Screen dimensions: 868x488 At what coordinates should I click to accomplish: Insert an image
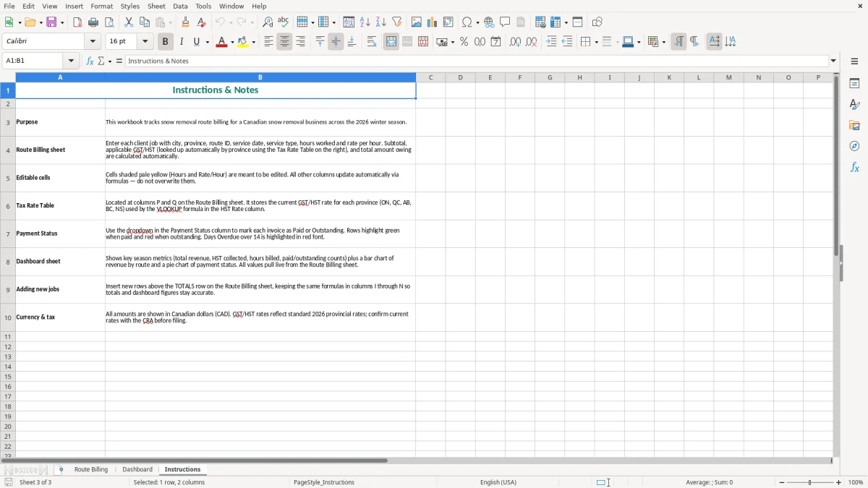click(417, 22)
